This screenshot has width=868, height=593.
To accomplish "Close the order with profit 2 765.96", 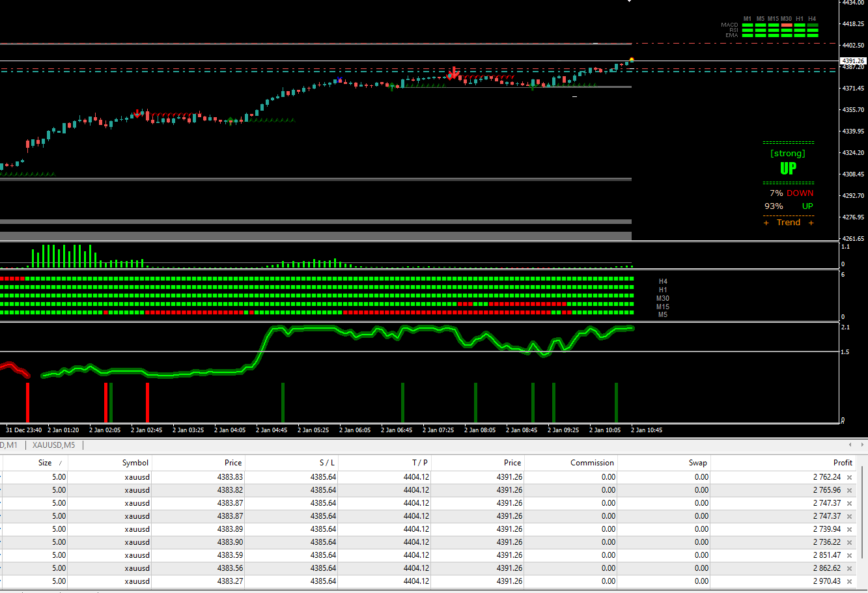I will click(849, 490).
